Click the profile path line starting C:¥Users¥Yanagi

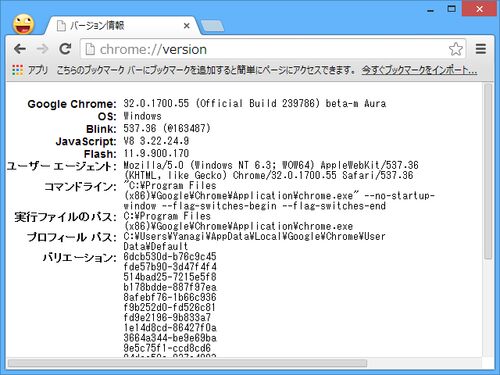point(254,236)
